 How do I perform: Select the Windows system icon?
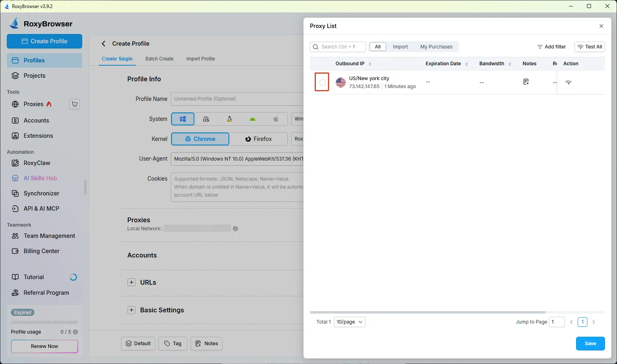(x=183, y=119)
